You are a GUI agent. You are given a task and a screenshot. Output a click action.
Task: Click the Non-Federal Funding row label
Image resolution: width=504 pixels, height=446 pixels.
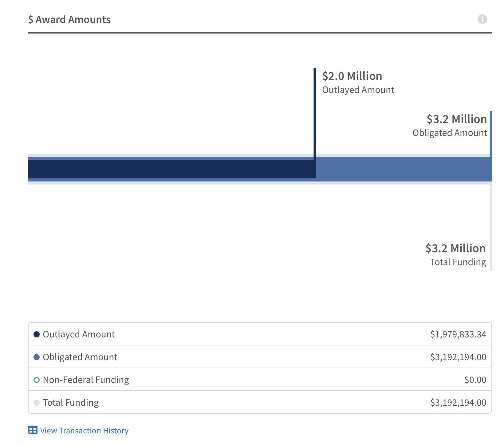pos(86,380)
